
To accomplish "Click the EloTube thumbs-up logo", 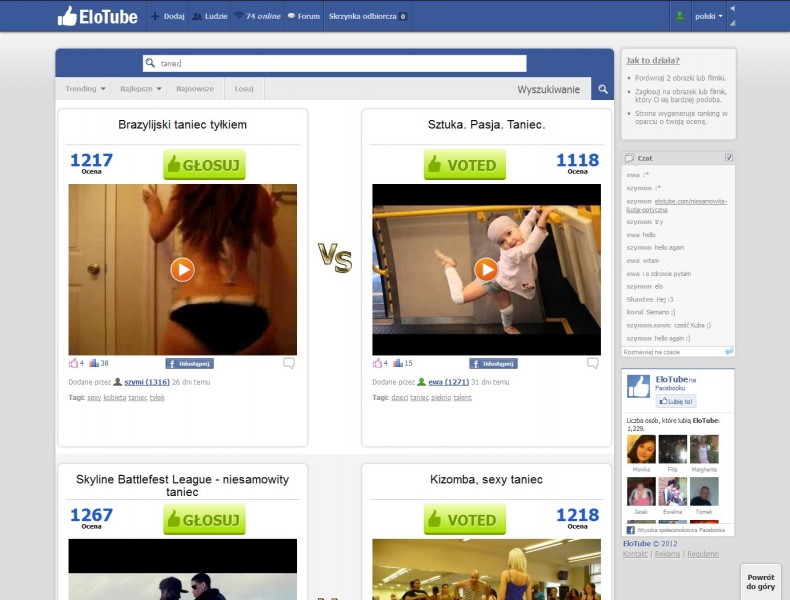I will pyautogui.click(x=96, y=16).
